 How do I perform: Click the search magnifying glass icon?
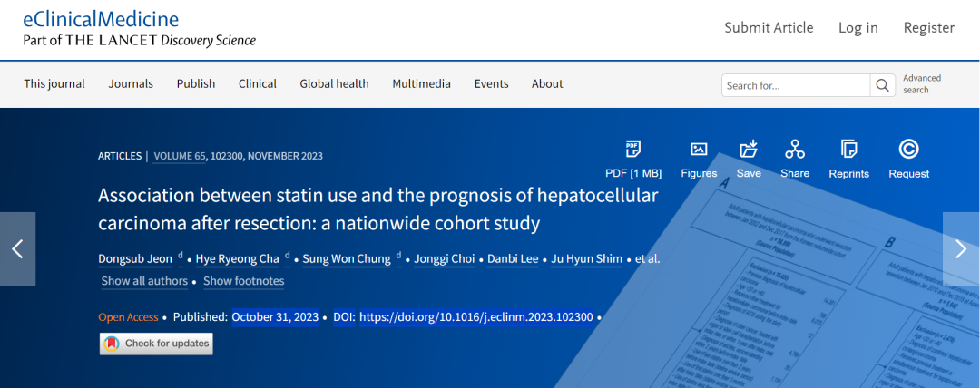point(883,85)
